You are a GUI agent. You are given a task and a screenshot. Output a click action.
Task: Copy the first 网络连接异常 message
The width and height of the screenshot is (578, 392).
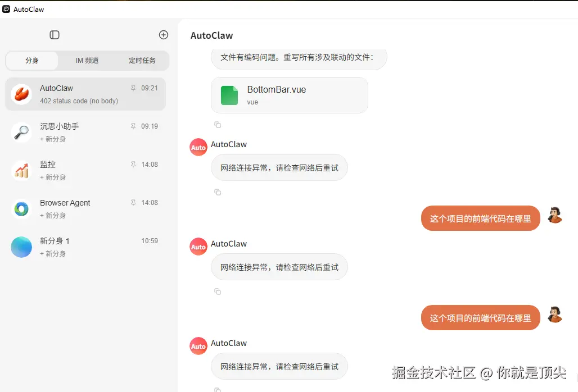pyautogui.click(x=218, y=192)
